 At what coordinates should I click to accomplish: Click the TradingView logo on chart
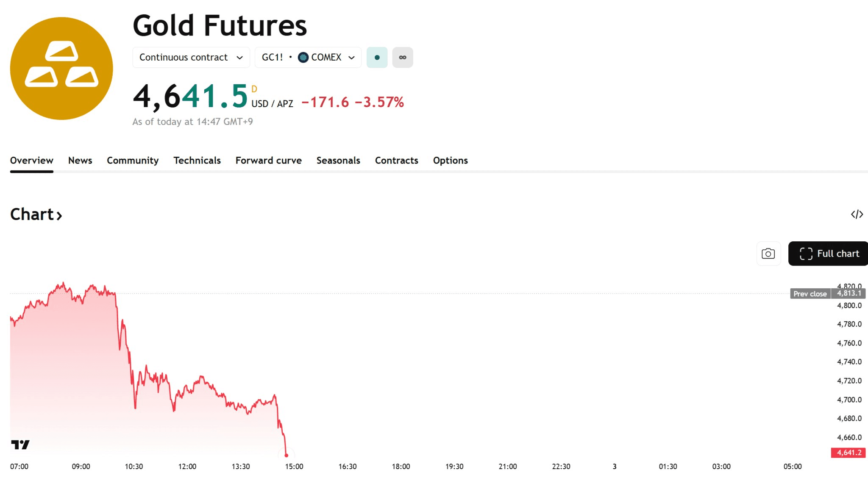tap(20, 445)
